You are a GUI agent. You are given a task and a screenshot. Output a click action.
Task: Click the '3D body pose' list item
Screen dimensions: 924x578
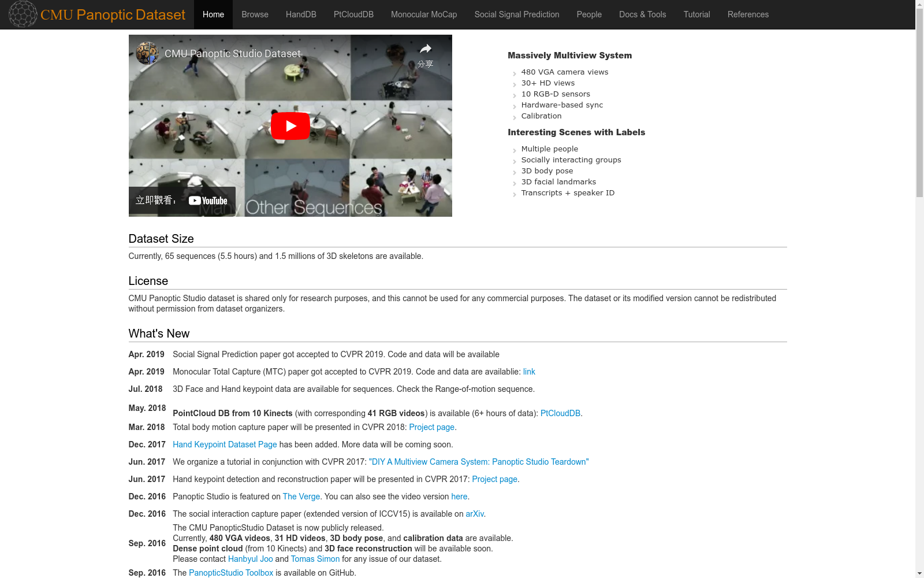pyautogui.click(x=547, y=171)
